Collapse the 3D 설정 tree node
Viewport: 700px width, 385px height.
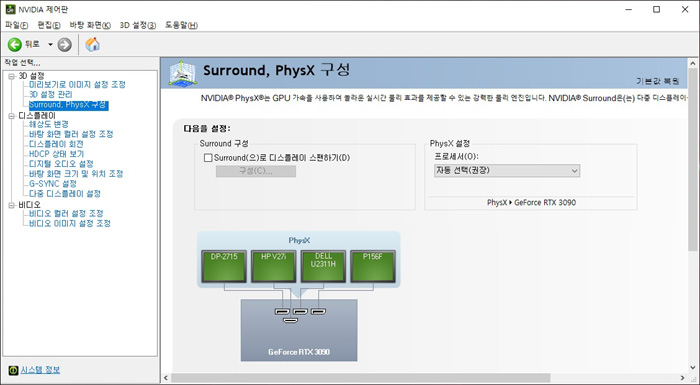12,76
